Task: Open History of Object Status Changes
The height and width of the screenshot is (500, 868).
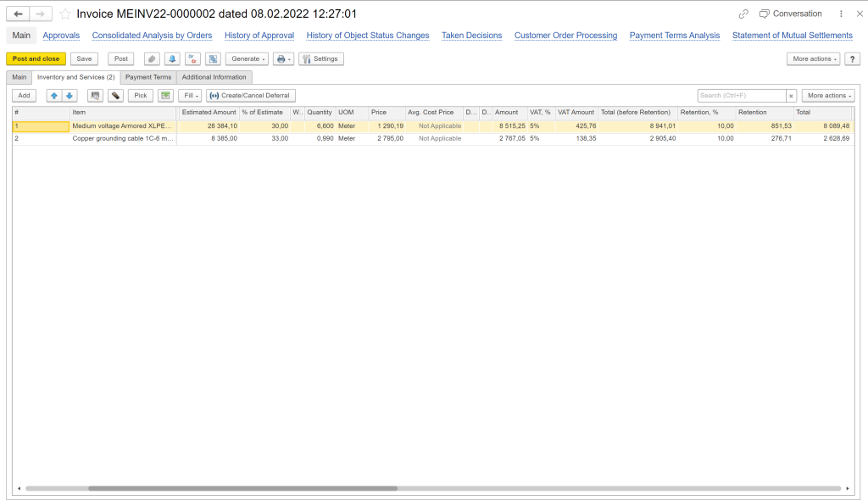Action: point(368,36)
